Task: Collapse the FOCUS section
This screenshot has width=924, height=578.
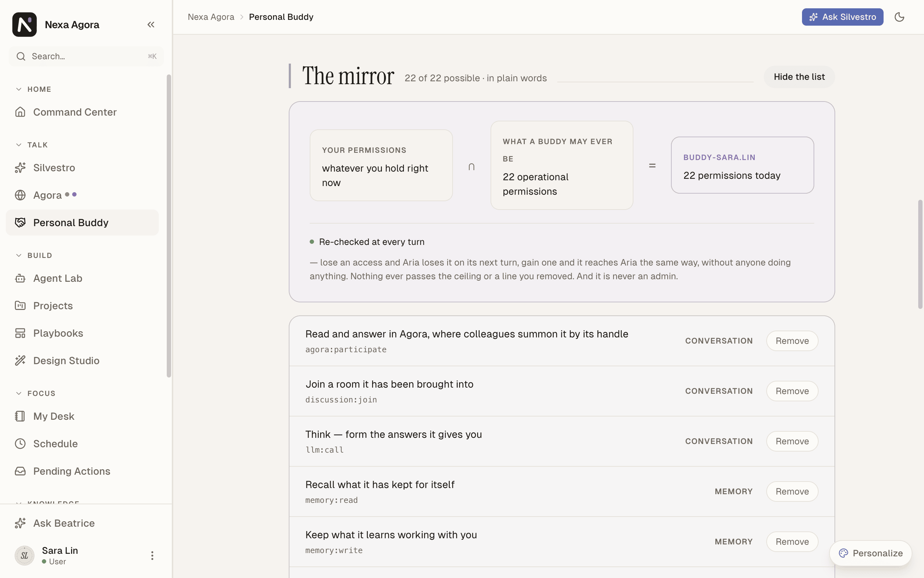Action: click(x=19, y=393)
